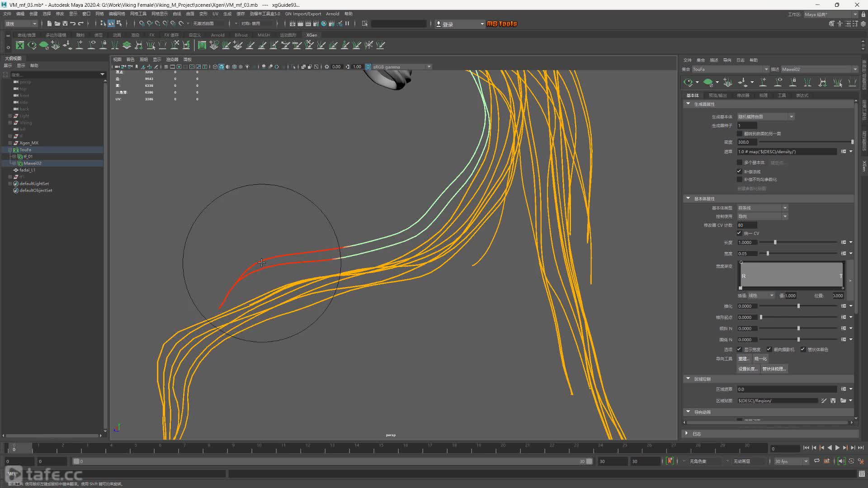Open the control using guides dropdown

click(763, 217)
